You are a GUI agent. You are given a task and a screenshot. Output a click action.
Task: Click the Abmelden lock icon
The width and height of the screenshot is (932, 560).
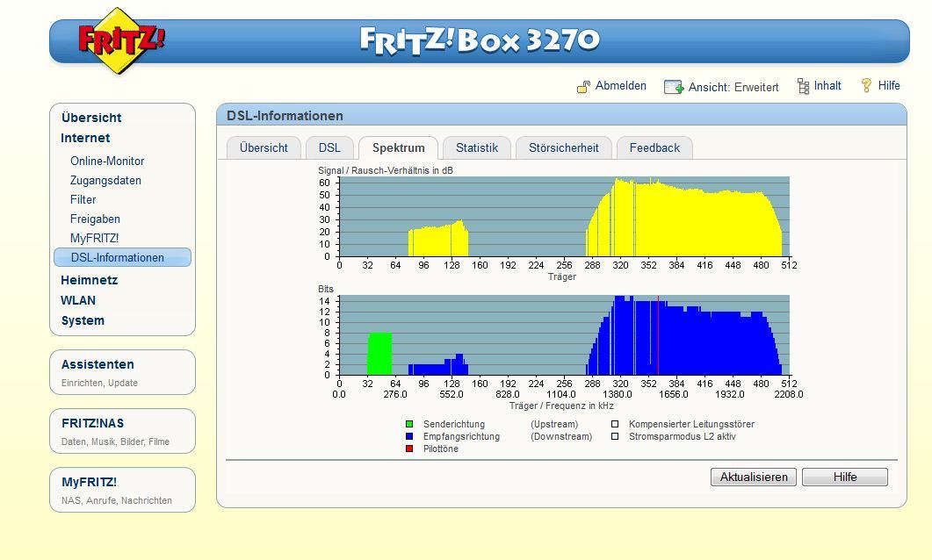pyautogui.click(x=583, y=87)
